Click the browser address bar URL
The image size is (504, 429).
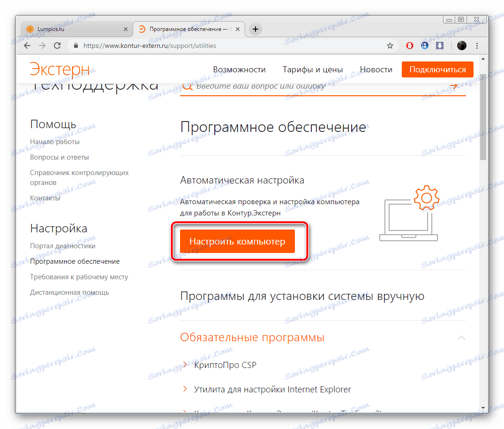coord(150,46)
